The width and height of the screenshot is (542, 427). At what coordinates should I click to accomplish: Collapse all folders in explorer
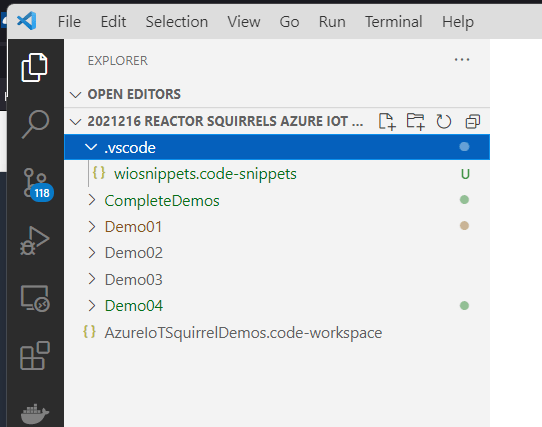click(472, 122)
